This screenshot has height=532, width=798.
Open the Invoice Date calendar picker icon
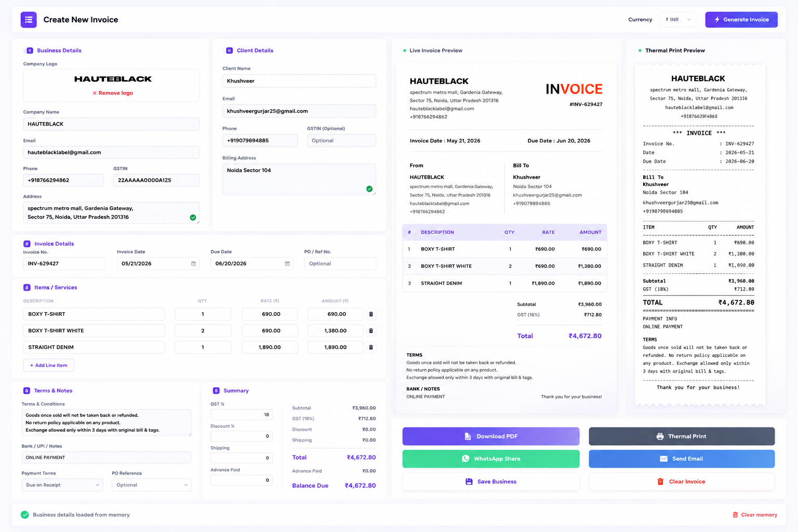193,264
